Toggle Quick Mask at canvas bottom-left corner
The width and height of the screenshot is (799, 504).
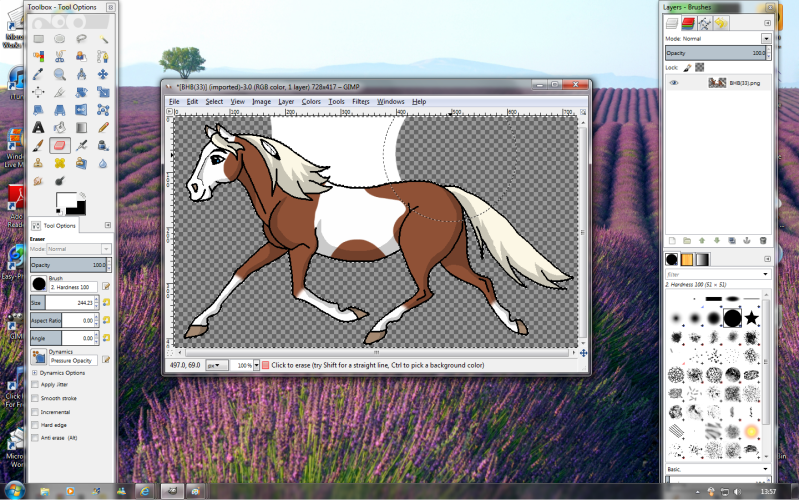coord(170,352)
